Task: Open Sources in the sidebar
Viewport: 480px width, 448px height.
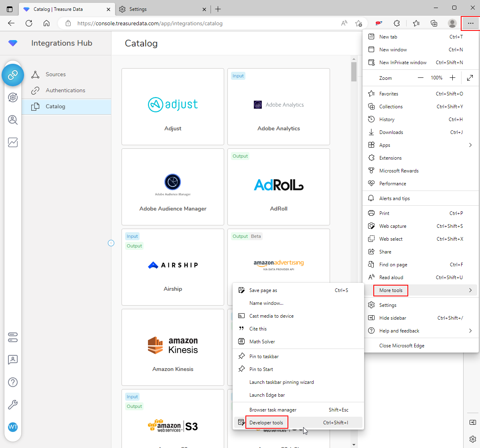Action: click(x=56, y=75)
